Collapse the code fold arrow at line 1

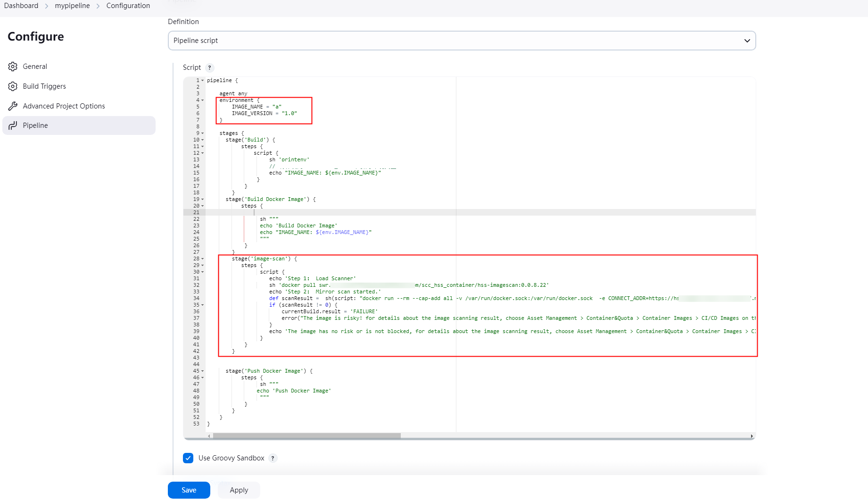point(203,80)
